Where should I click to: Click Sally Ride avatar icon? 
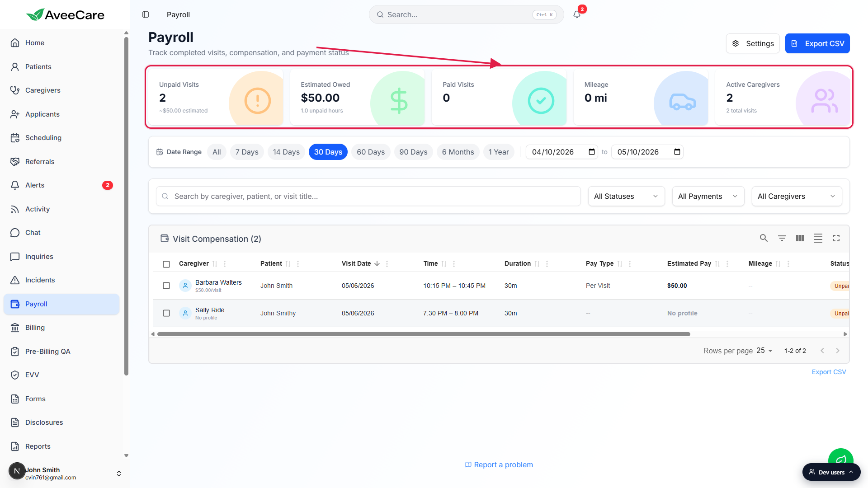[185, 313]
